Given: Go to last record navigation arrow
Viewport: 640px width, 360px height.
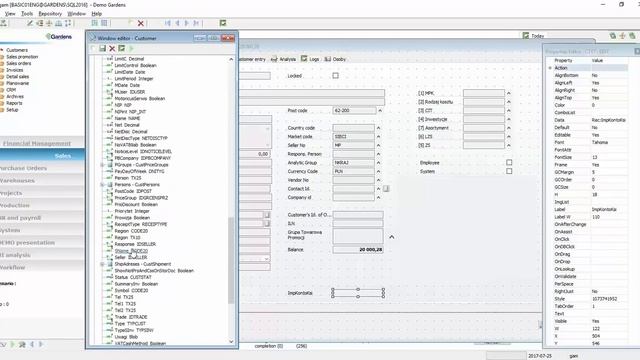Looking at the screenshot, I should tap(196, 23).
